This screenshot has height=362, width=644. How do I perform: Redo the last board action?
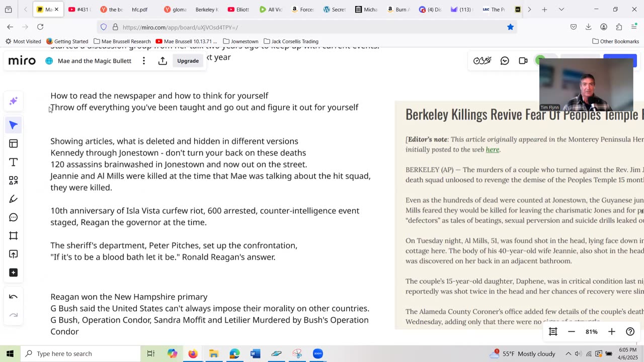14,315
